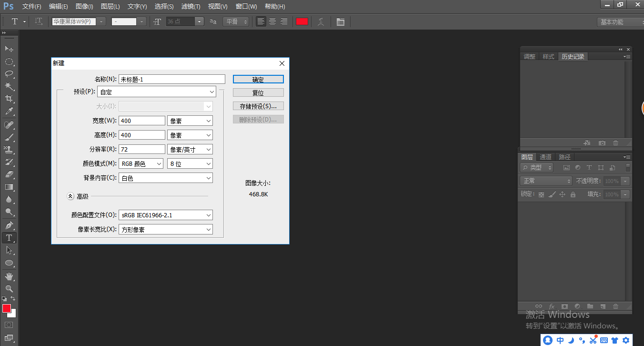
Task: Swap foreground and background colors
Action: 13,299
